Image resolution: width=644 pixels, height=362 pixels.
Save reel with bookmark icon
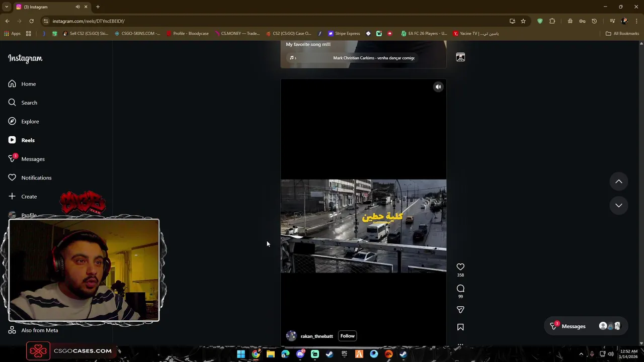[460, 327]
